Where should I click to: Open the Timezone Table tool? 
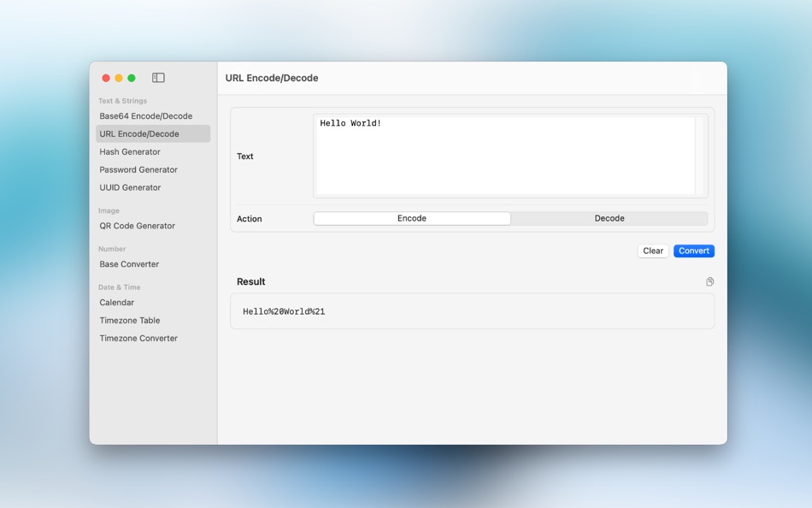(x=129, y=320)
